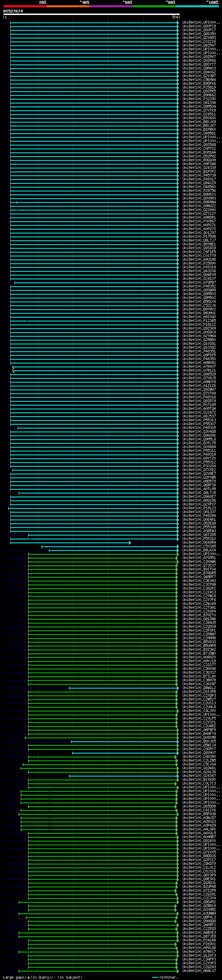
Task: Click the short cyan bar for O64954
Action: tap(70, 543)
